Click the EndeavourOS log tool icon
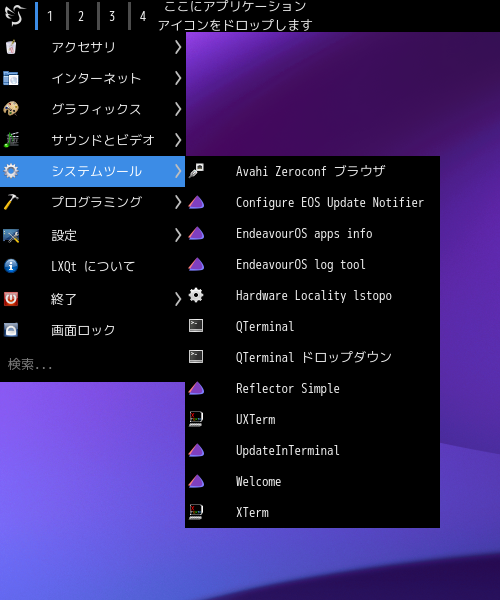Screen dimensions: 500x600 click(196, 264)
